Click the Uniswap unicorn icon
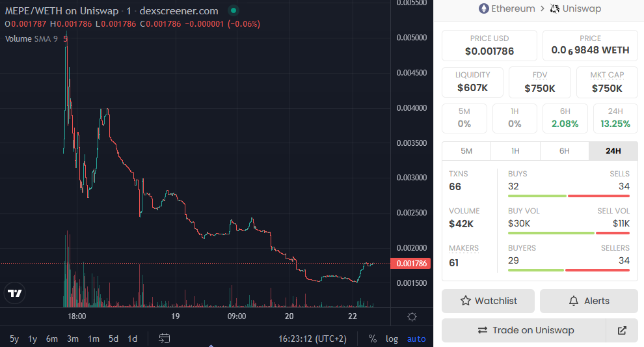Screen dimensions: 644x347 click(x=555, y=8)
